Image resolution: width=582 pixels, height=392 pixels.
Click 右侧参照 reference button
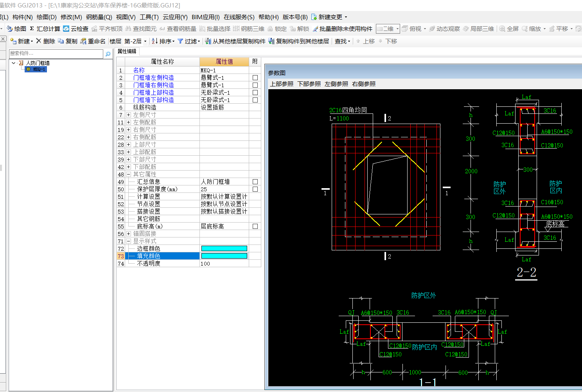coord(364,84)
